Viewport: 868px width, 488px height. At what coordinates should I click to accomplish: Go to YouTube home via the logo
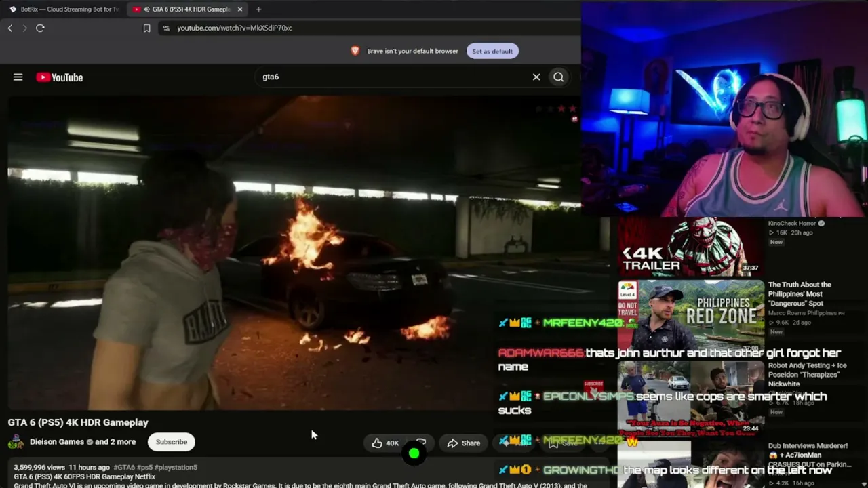tap(60, 77)
